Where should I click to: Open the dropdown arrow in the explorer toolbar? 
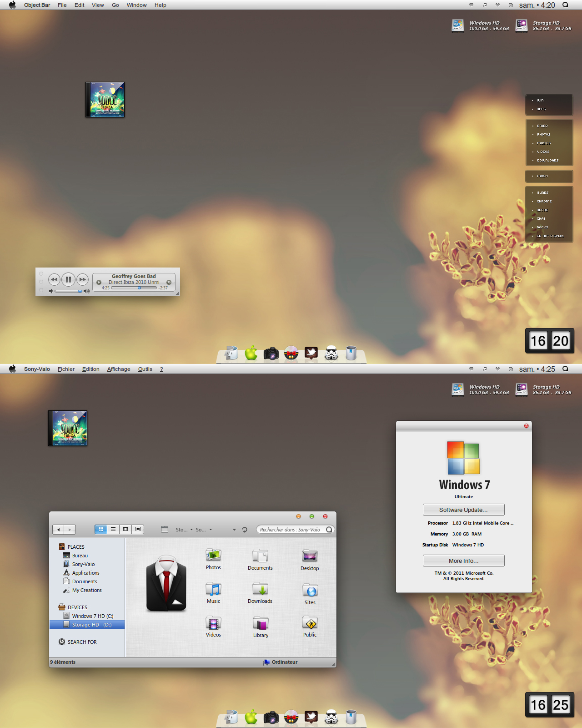pos(234,530)
